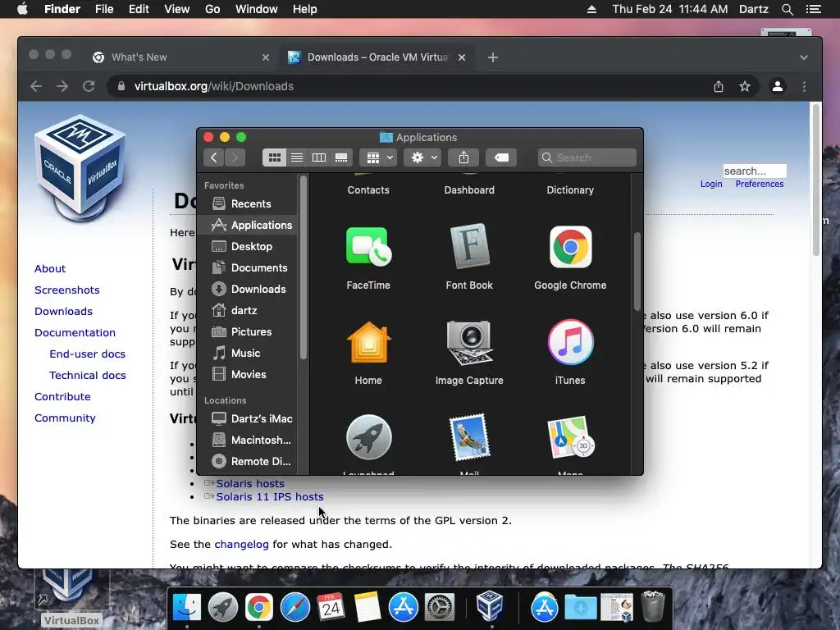This screenshot has width=840, height=630.
Task: Open Technical docs link
Action: [x=87, y=376]
